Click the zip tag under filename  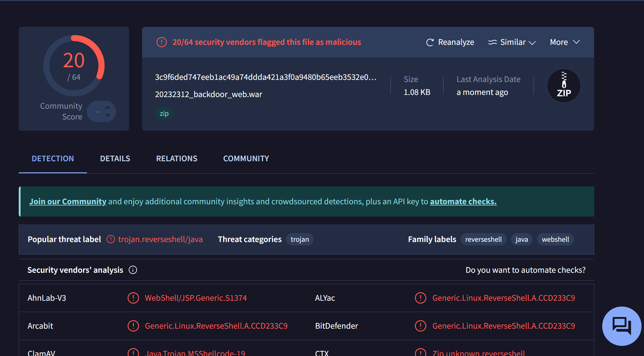(164, 114)
